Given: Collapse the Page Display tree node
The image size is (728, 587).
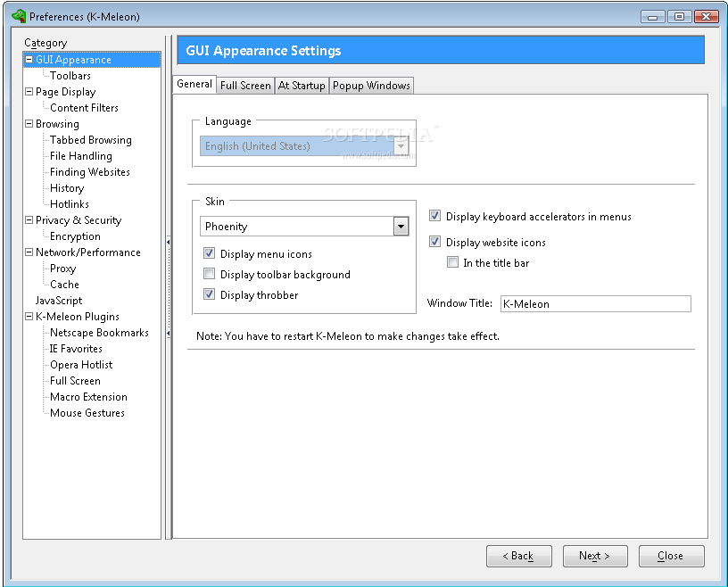Looking at the screenshot, I should pyautogui.click(x=29, y=92).
